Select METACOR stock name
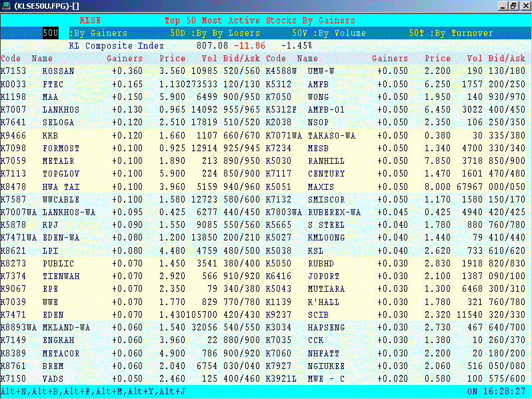 point(61,354)
